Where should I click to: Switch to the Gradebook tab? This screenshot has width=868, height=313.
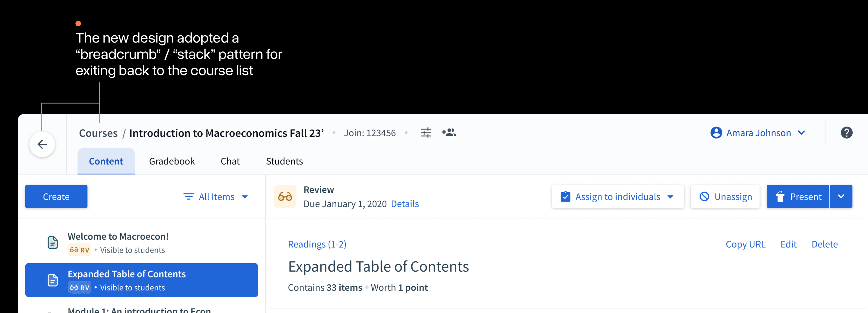pyautogui.click(x=172, y=161)
